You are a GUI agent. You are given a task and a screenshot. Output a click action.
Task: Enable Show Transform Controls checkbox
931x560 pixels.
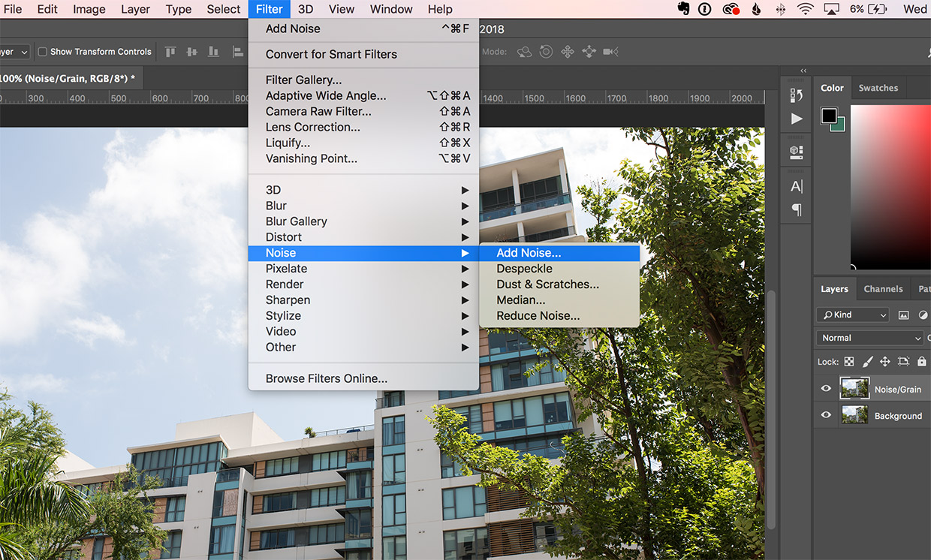tap(43, 52)
